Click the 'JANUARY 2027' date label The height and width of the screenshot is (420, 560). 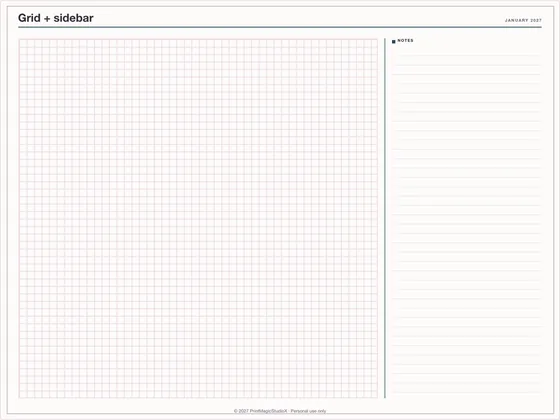coord(523,20)
